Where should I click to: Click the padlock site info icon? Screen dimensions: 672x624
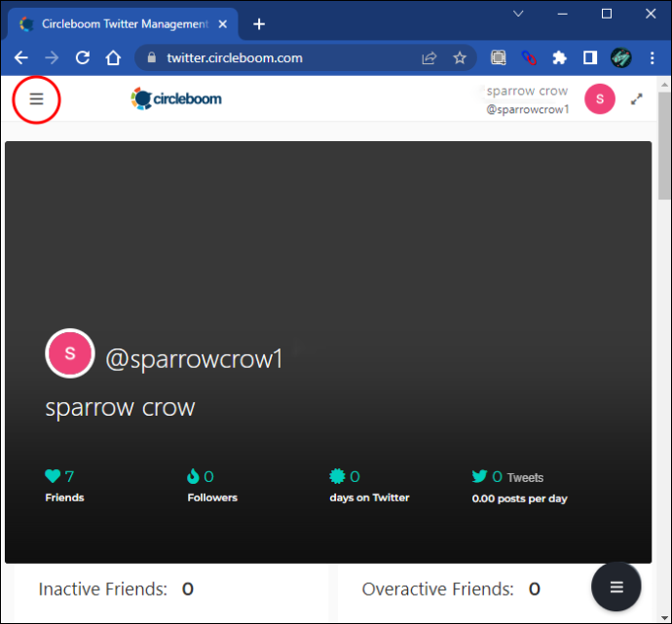(x=152, y=57)
